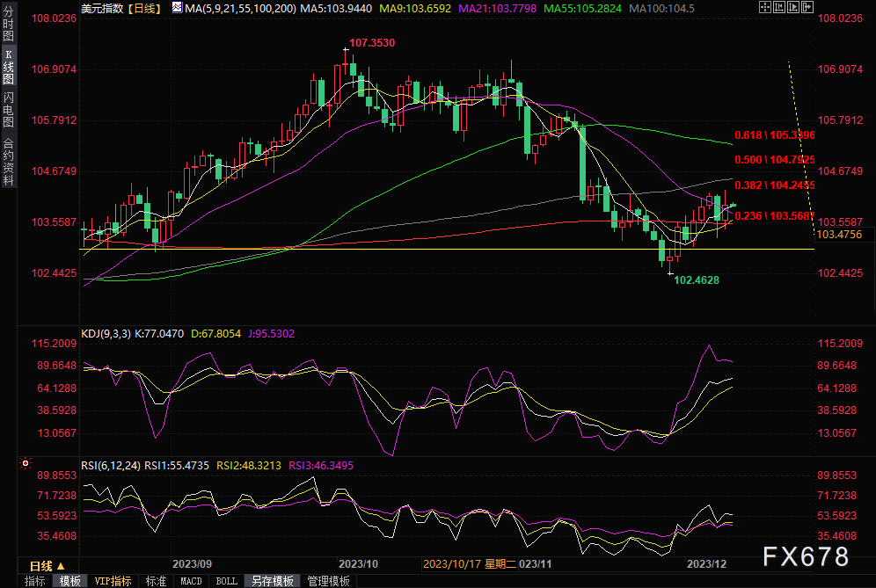
Task: Open the 合约资料 contract info tab
Action: point(8,161)
